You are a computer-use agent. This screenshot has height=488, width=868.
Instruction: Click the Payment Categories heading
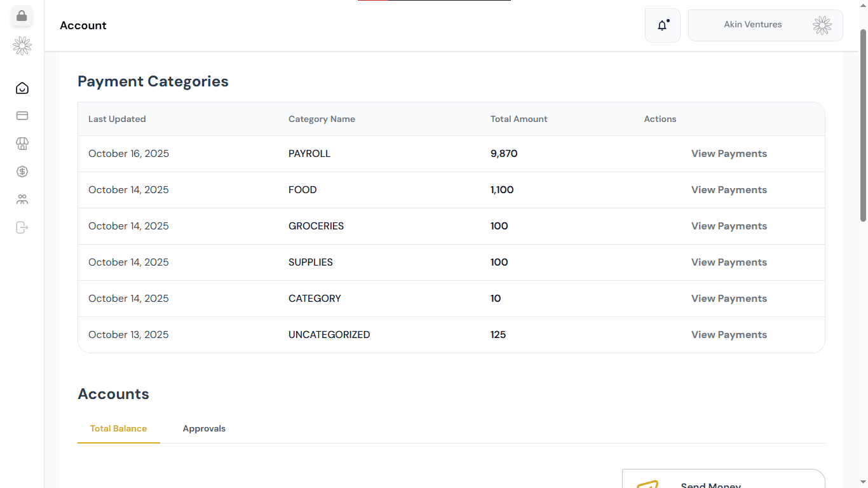(153, 81)
